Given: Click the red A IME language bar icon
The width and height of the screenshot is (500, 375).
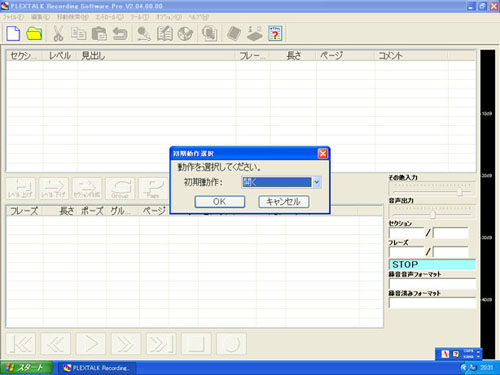Looking at the screenshot, I should (x=445, y=354).
